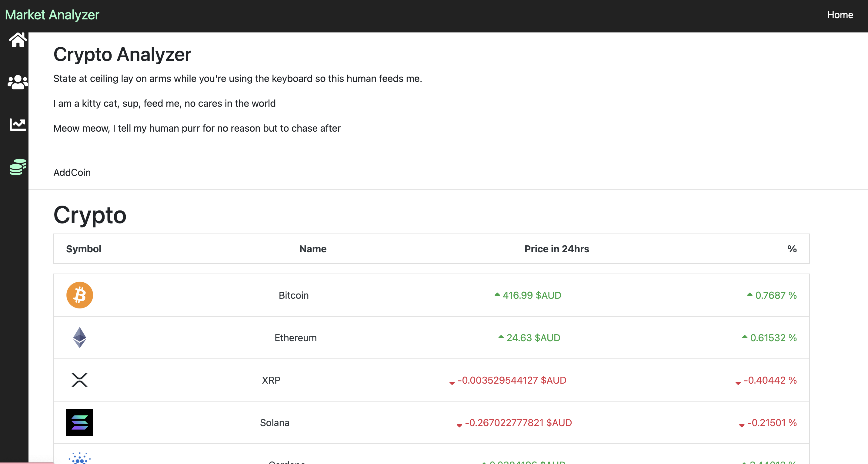The width and height of the screenshot is (868, 464).
Task: Click the home icon in sidebar
Action: tap(18, 40)
